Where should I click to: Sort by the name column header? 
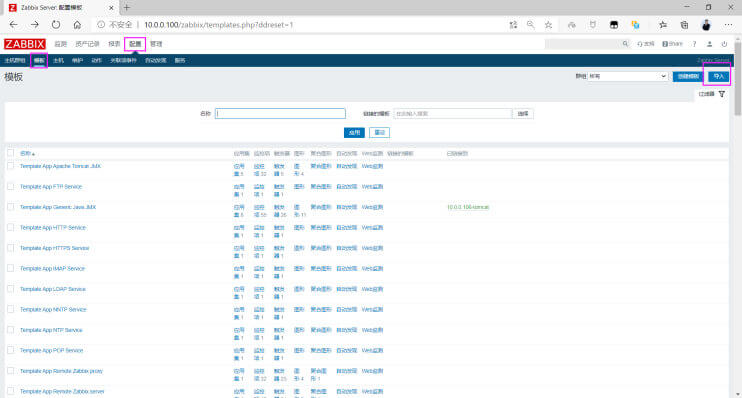27,153
